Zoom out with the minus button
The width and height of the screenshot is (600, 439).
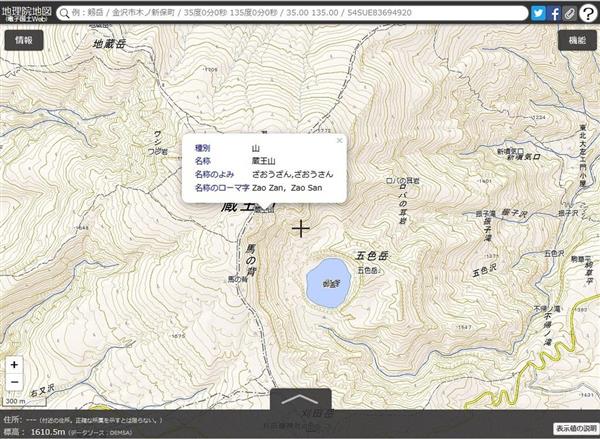pos(14,382)
